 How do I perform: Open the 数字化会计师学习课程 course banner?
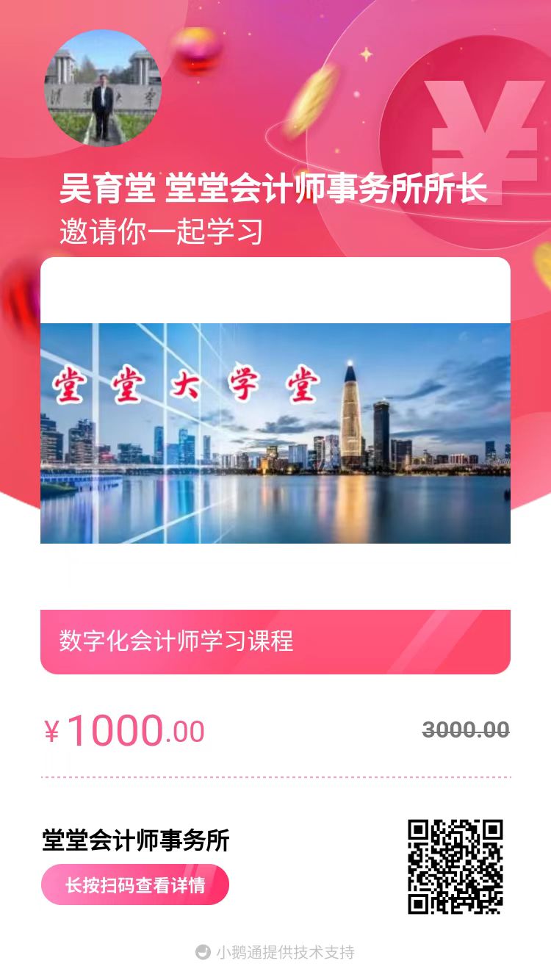click(275, 641)
